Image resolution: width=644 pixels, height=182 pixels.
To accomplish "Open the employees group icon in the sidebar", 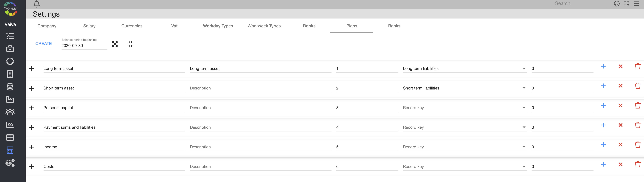I will (10, 112).
